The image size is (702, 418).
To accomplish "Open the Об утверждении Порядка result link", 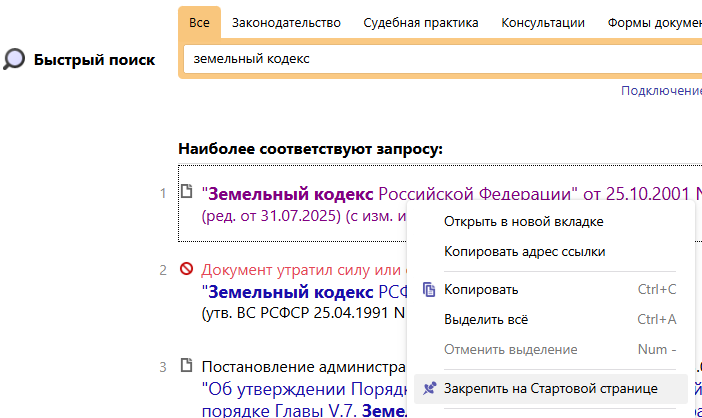I will (x=300, y=388).
